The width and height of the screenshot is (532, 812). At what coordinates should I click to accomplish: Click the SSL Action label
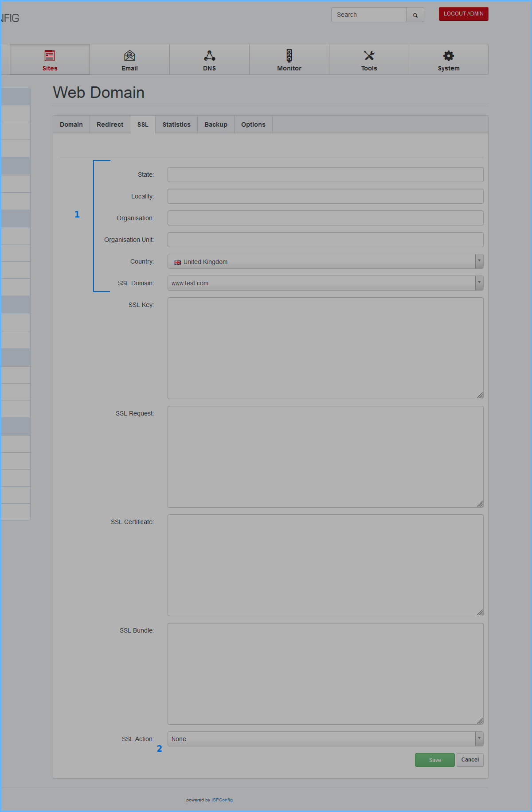(x=138, y=739)
